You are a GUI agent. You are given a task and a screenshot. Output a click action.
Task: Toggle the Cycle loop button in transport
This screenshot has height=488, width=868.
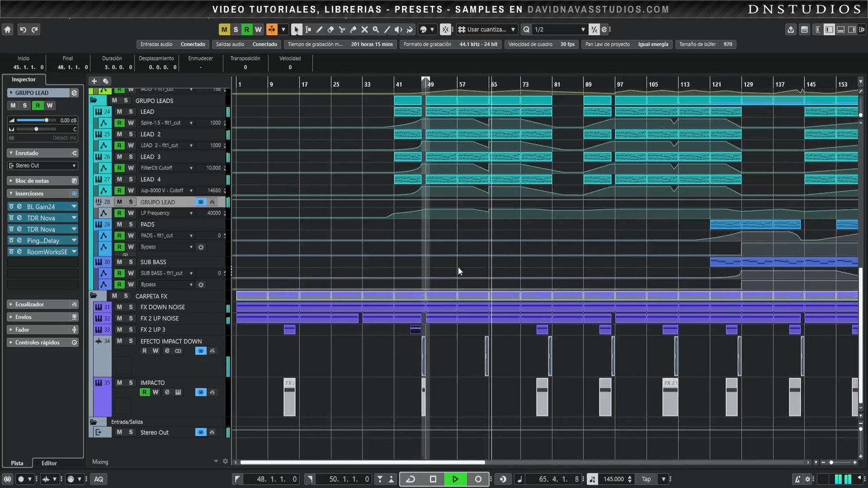point(411,479)
